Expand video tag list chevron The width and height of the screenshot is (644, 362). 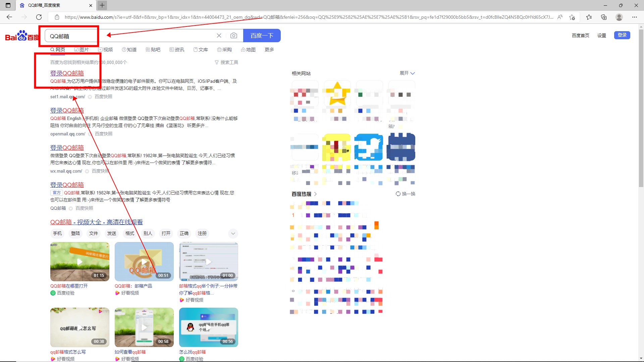pos(233,233)
